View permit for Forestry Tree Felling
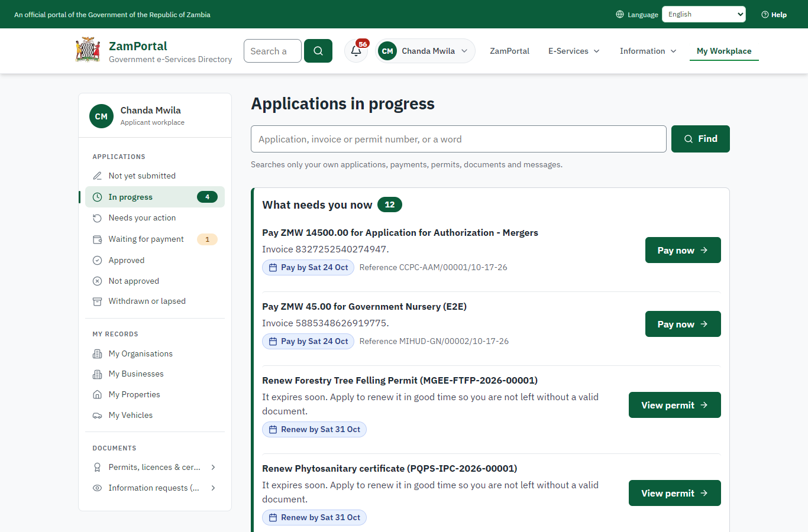Screen dimensions: 808x532 point(674,405)
